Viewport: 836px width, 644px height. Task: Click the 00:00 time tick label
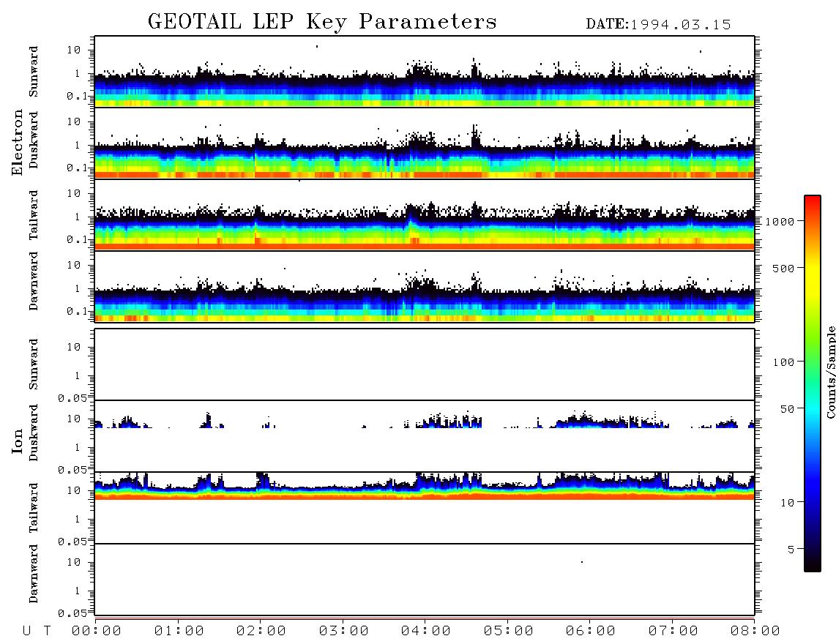click(97, 631)
